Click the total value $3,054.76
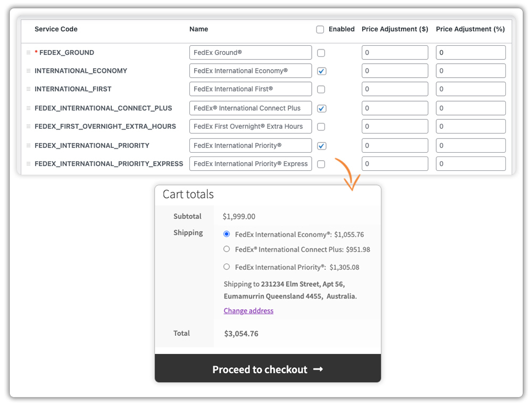 pyautogui.click(x=241, y=333)
